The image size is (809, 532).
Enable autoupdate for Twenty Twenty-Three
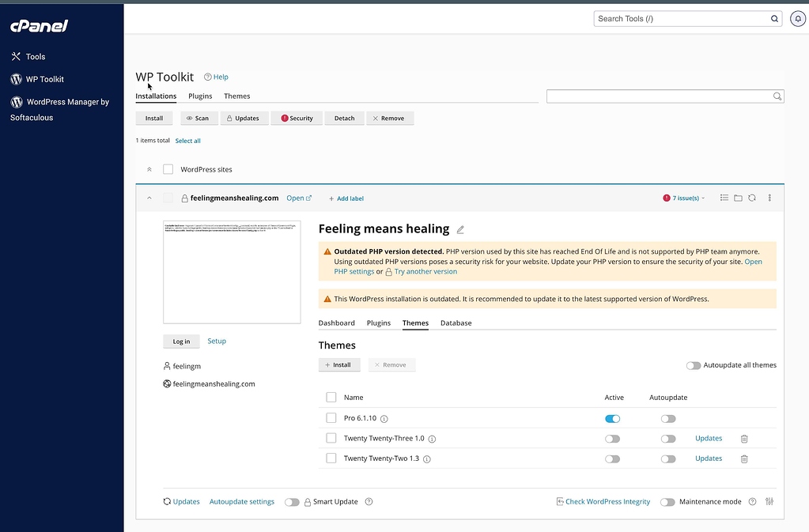tap(667, 438)
